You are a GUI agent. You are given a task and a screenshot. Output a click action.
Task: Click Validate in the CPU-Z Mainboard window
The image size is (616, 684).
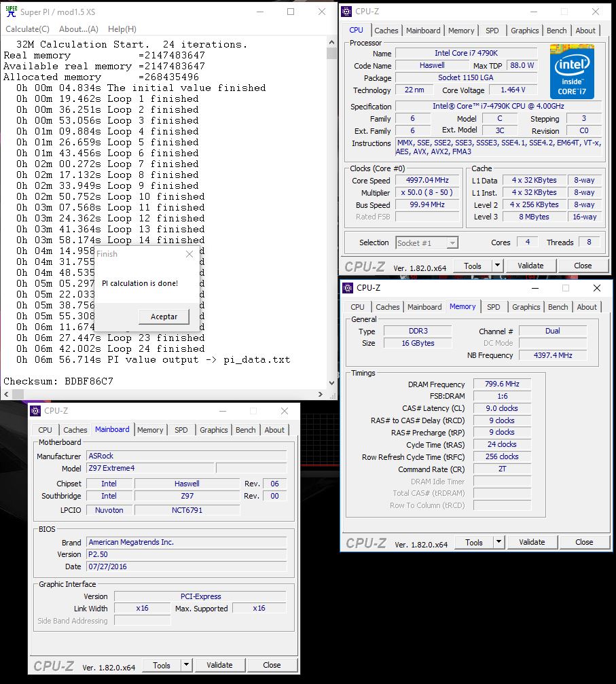(x=219, y=665)
